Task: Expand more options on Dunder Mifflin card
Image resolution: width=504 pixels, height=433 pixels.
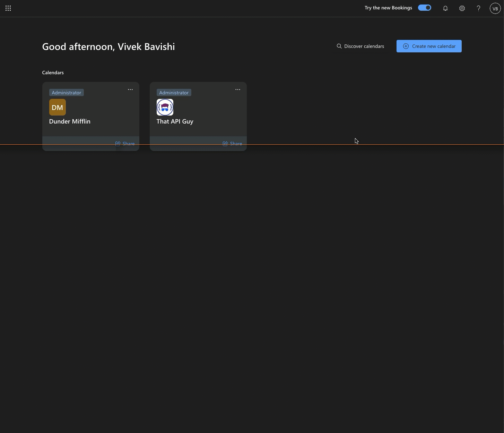Action: (130, 90)
